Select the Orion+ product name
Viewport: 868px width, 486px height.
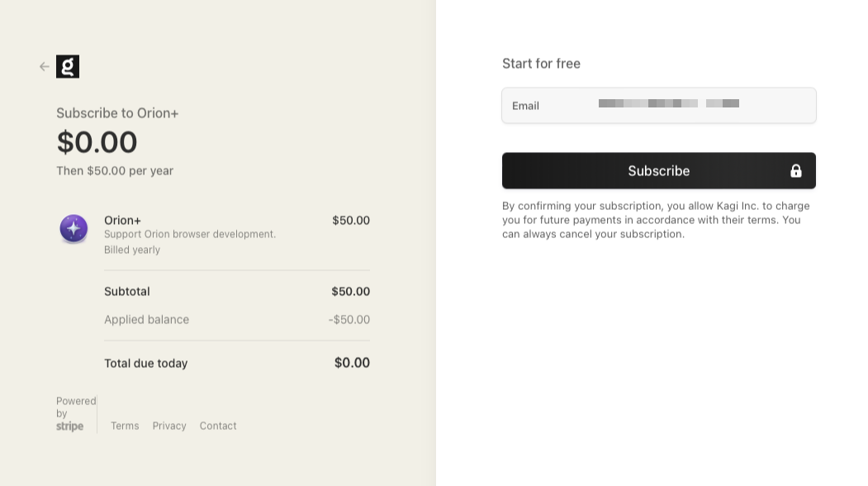[x=122, y=220]
